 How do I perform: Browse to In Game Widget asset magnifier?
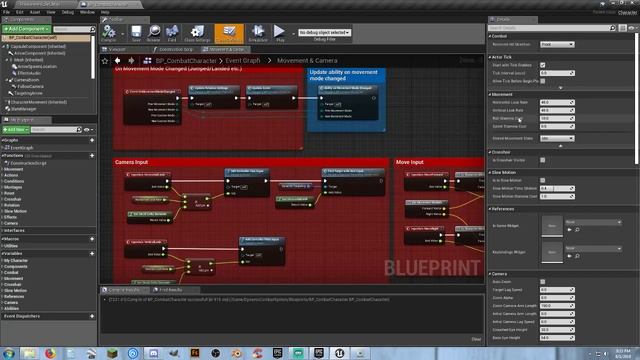pyautogui.click(x=578, y=230)
